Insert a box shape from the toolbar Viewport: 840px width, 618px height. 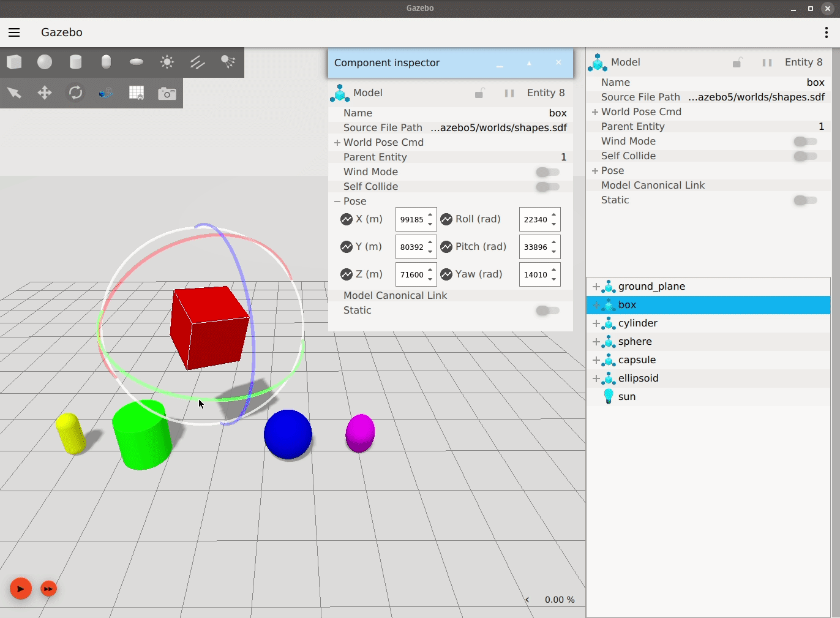tap(14, 62)
